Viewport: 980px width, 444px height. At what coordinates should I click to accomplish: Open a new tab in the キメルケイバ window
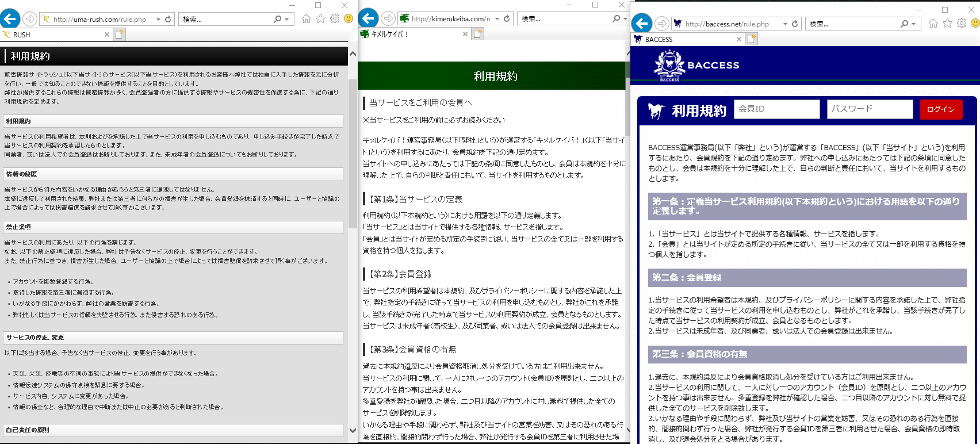point(478,34)
